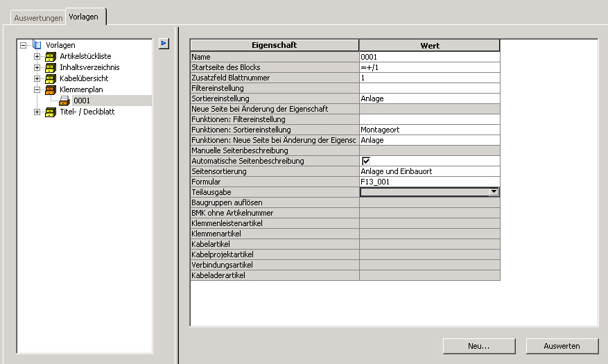Click the Teilausgabe property label
The image size is (608, 364).
[211, 192]
